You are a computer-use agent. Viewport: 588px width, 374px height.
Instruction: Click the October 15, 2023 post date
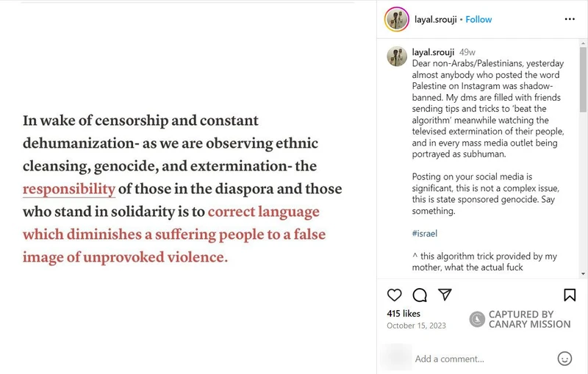(415, 325)
